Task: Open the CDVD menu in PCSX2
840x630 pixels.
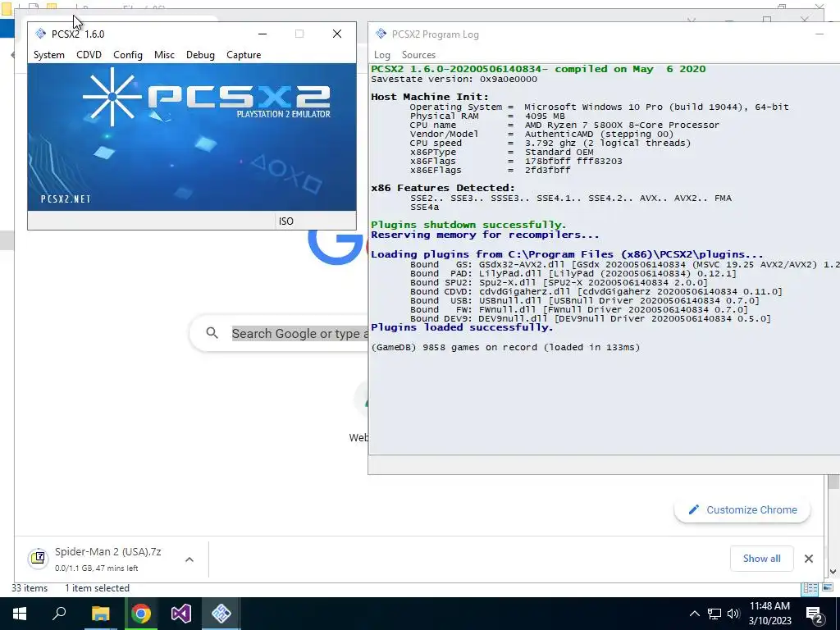Action: click(89, 55)
